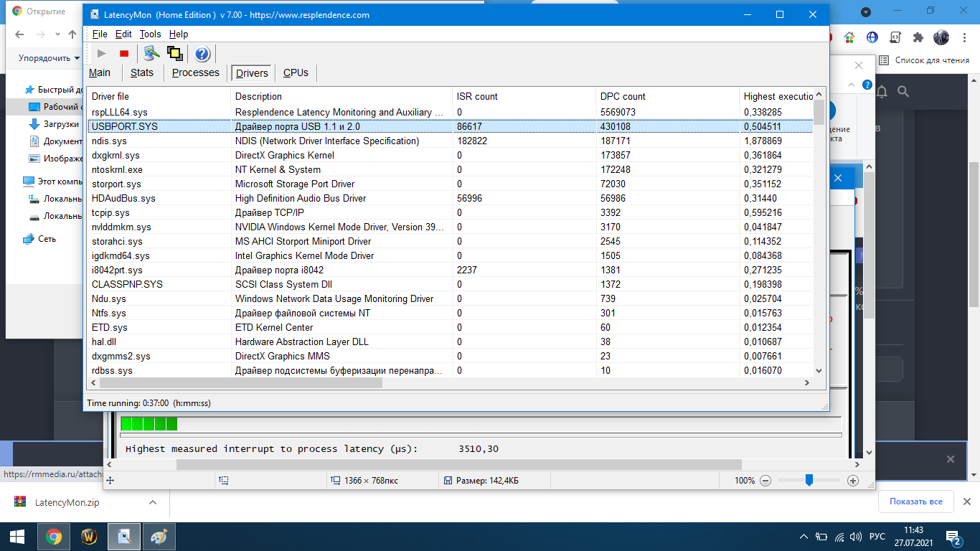
Task: Start monitoring with the play button
Action: [102, 53]
